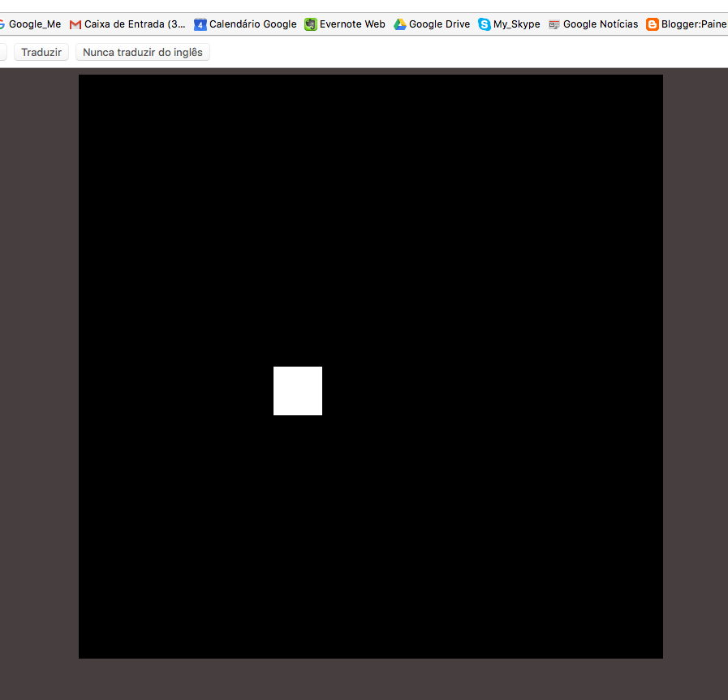Click the blue Google Calendar bookmark icon
728x700 pixels.
200,24
